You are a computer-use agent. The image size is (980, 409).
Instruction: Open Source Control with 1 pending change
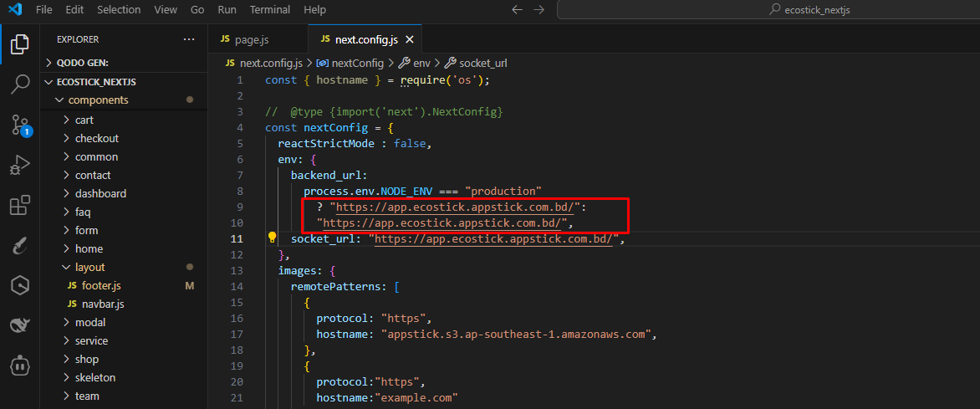click(x=21, y=125)
